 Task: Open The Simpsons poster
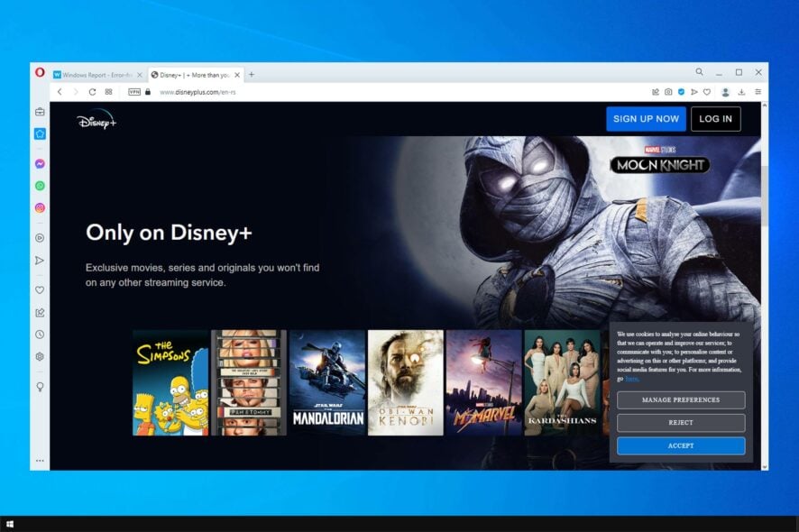tap(170, 382)
